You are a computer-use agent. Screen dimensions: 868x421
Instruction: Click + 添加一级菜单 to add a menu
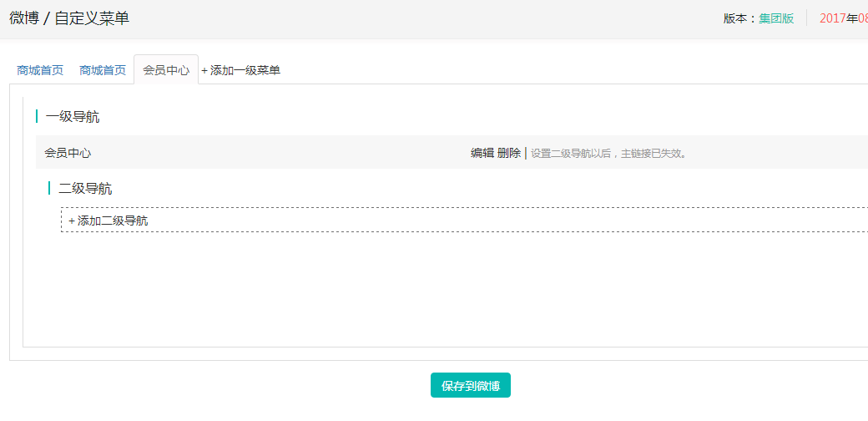(x=241, y=70)
